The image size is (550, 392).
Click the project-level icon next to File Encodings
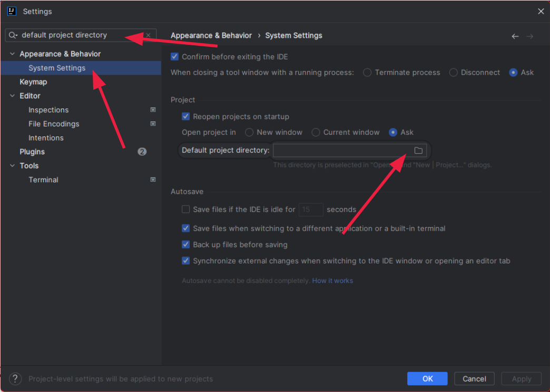[153, 124]
